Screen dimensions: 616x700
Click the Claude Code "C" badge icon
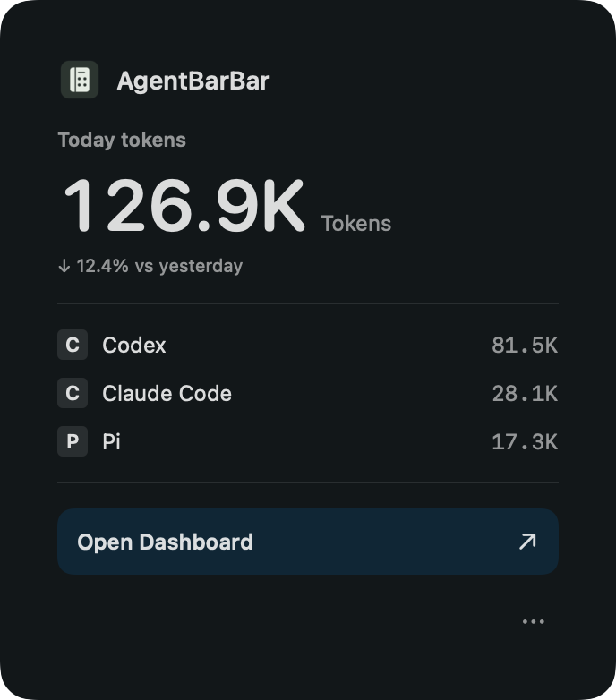[73, 393]
